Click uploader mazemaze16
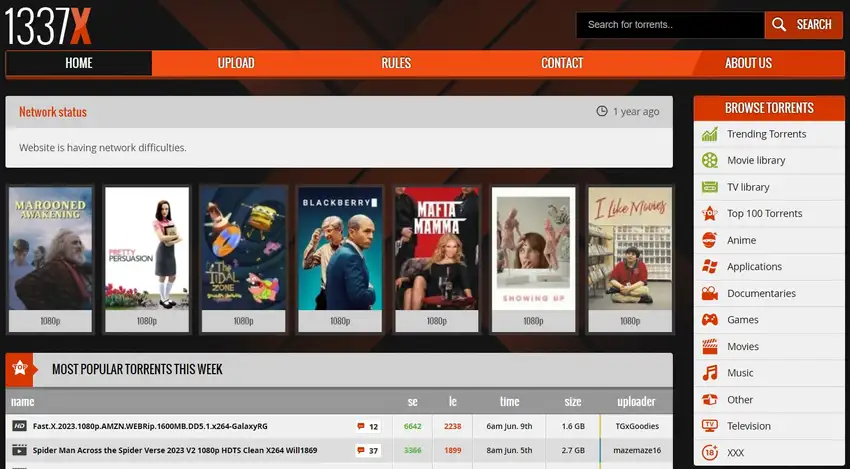 (637, 450)
